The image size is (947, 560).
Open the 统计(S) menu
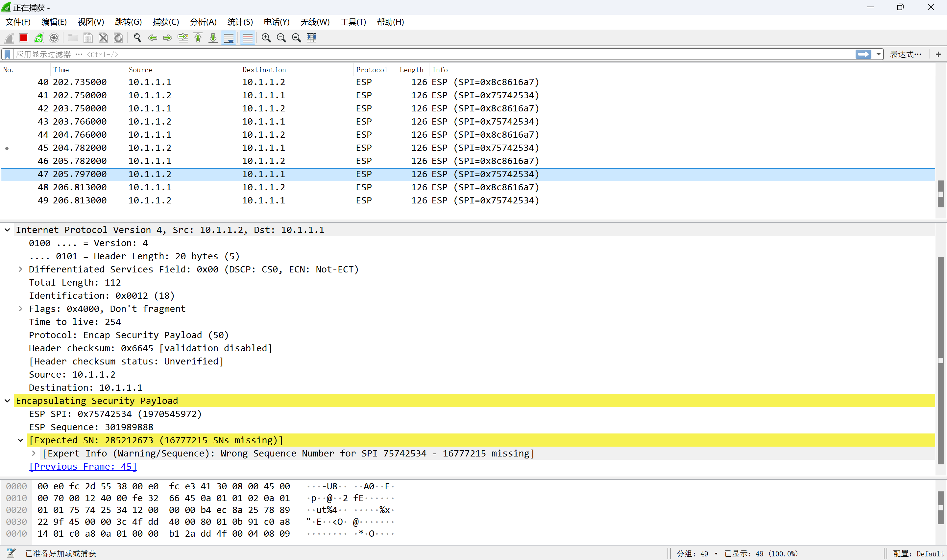240,22
